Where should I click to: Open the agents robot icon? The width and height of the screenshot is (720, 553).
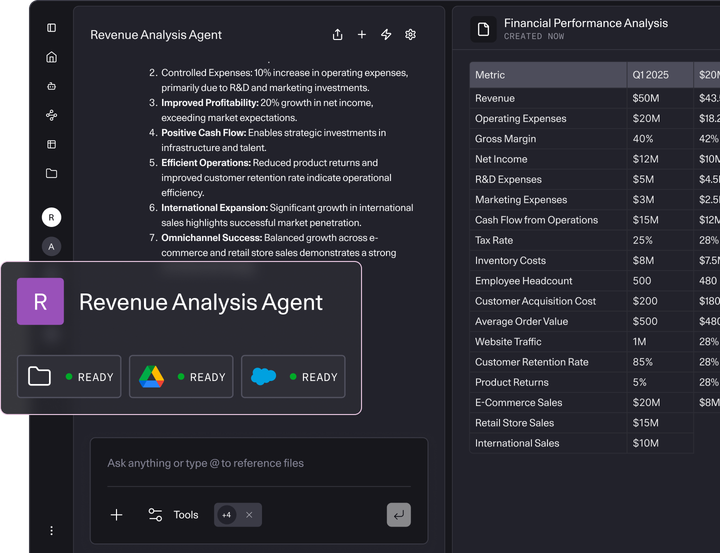[x=51, y=86]
